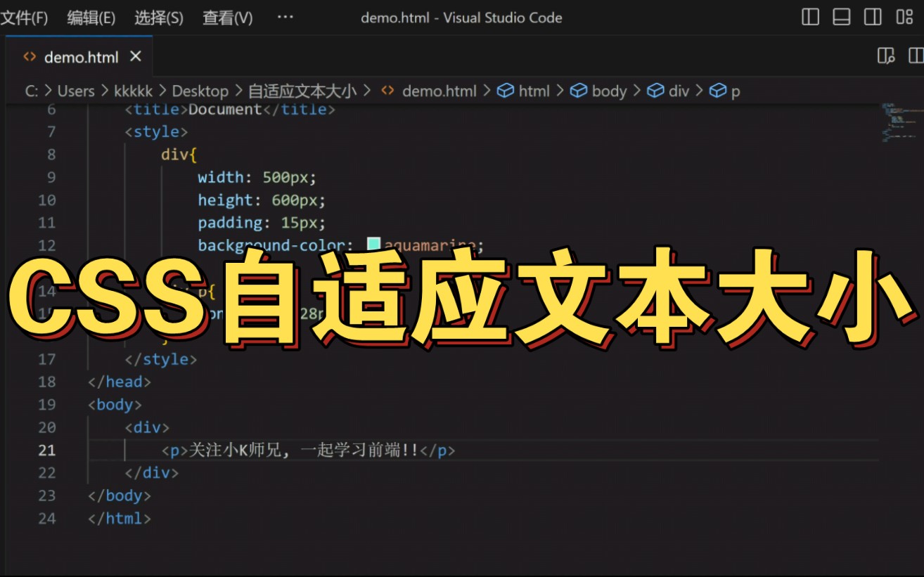Open the 文件(F) menu
This screenshot has width=924, height=577.
[26, 18]
